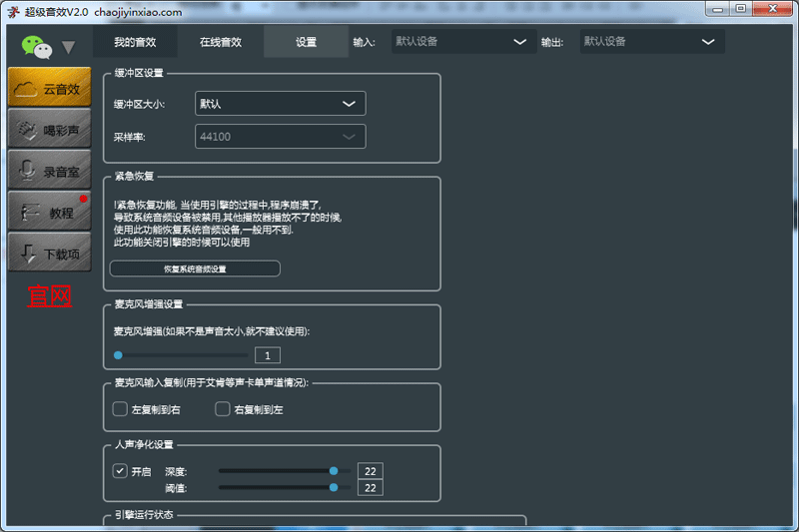799x532 pixels.
Task: Open the 教程 tutorial sidebar button
Action: 49,212
